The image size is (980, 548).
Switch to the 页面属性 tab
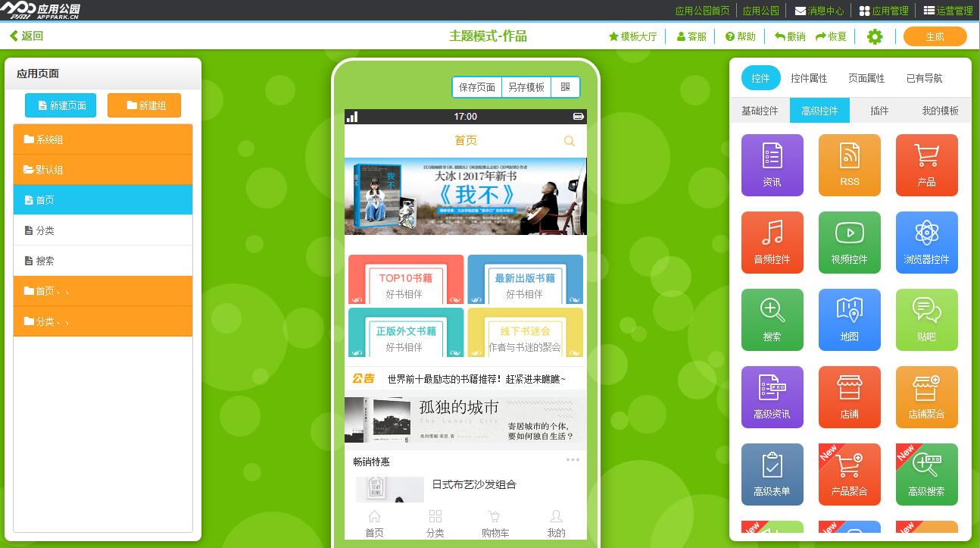pyautogui.click(x=866, y=78)
